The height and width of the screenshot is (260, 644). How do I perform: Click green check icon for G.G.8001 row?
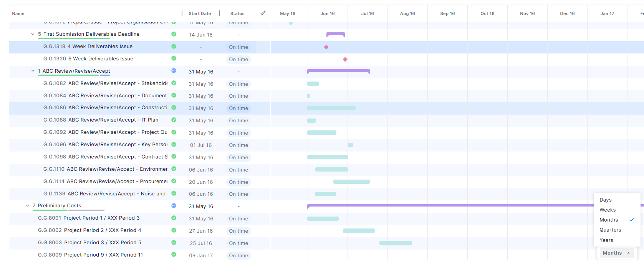[174, 218]
